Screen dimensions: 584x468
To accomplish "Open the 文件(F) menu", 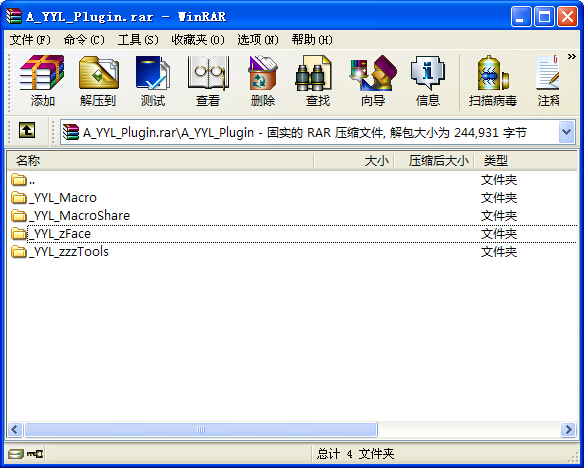I will click(30, 39).
